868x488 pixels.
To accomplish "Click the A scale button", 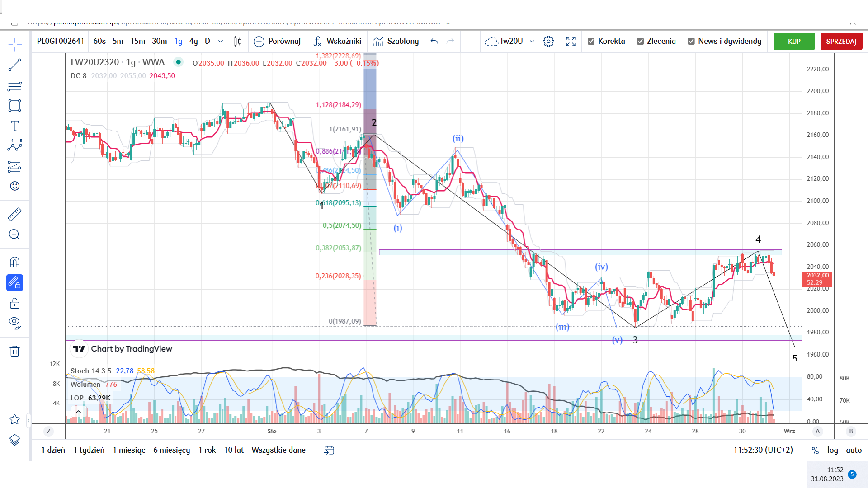I will coord(817,431).
